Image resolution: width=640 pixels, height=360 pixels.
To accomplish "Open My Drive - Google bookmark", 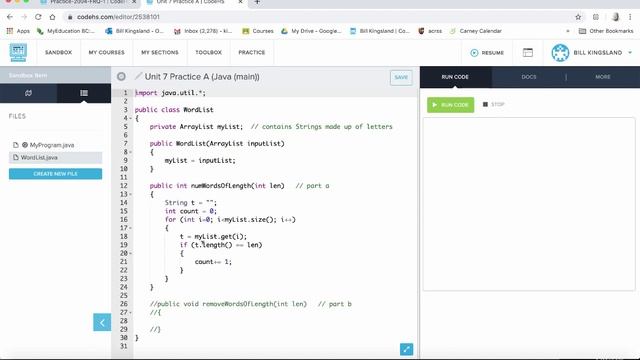I will click(311, 31).
